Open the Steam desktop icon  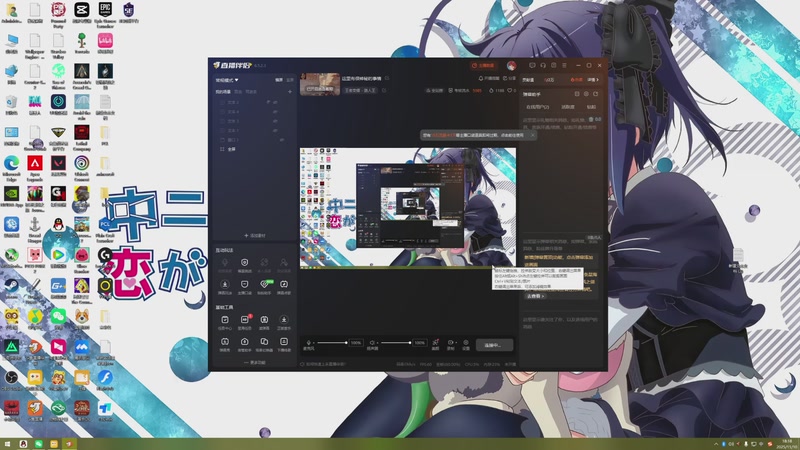(x=11, y=288)
